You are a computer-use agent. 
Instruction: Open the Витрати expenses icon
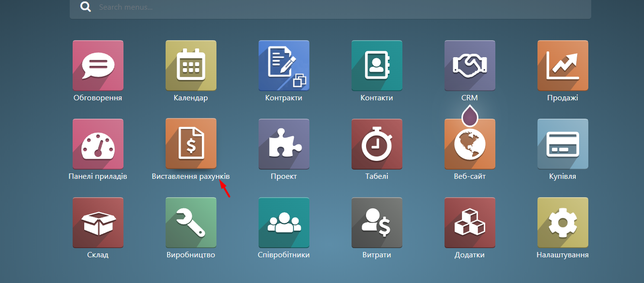coord(377,222)
